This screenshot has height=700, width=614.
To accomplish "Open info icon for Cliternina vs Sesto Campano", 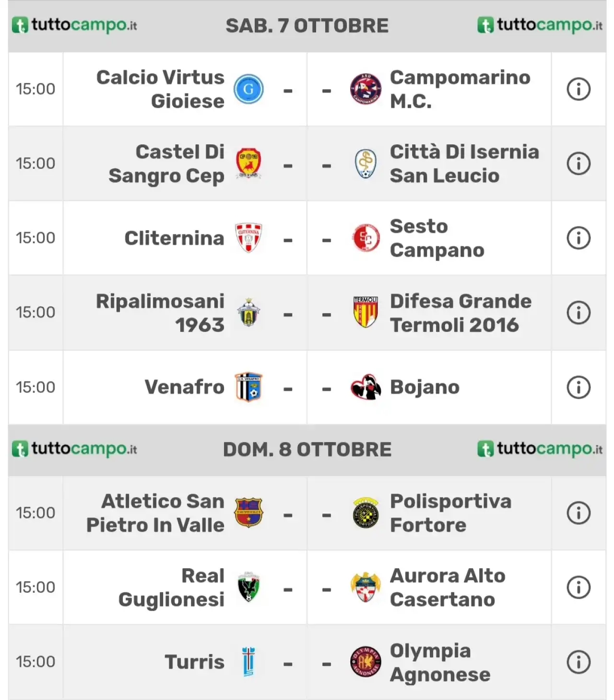I will [x=579, y=238].
